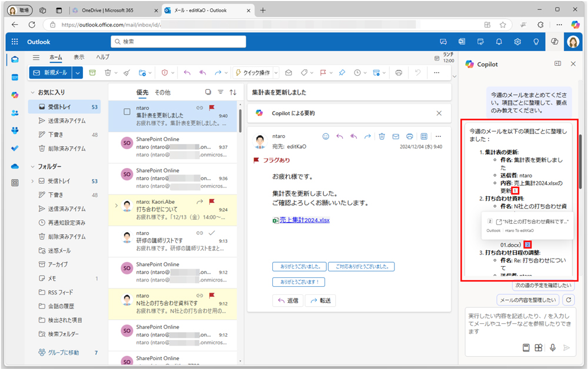Toggle the message list density icon above 優先
The height and width of the screenshot is (369, 588).
[209, 92]
